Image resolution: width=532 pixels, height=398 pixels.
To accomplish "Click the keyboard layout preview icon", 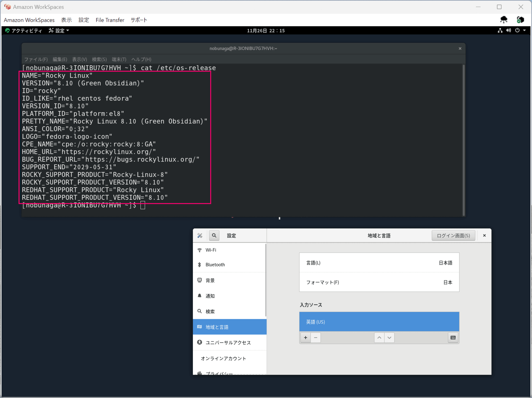I will [453, 337].
